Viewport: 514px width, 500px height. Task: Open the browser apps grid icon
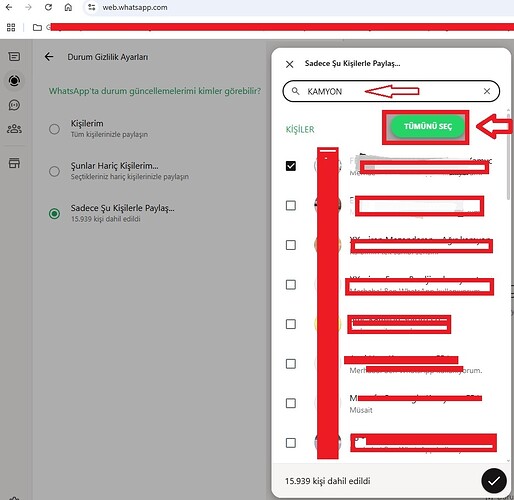[11, 27]
